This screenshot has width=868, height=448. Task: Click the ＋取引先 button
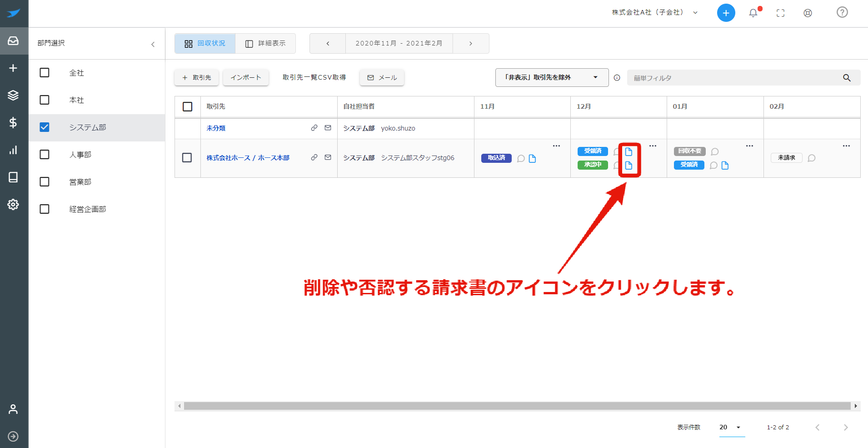click(196, 77)
